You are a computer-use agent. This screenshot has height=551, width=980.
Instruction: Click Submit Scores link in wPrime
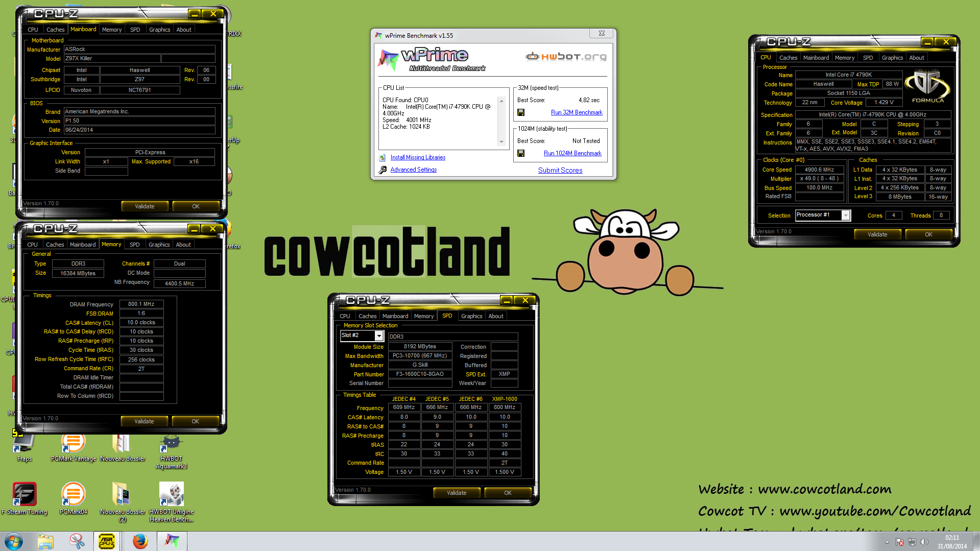(560, 171)
